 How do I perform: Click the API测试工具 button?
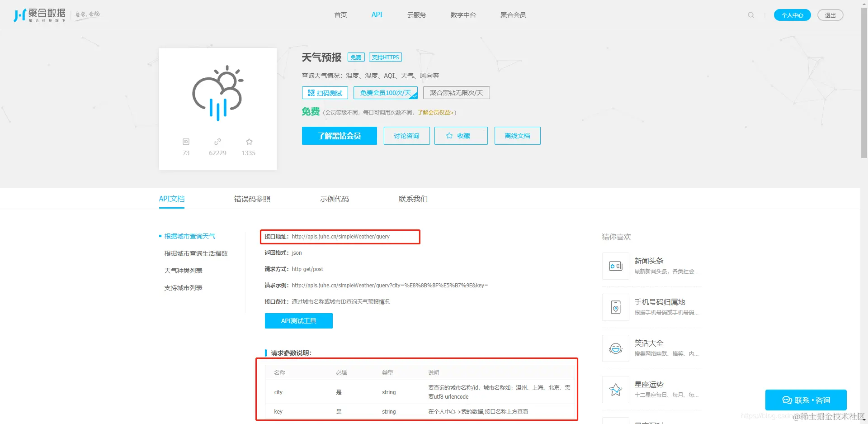click(299, 321)
